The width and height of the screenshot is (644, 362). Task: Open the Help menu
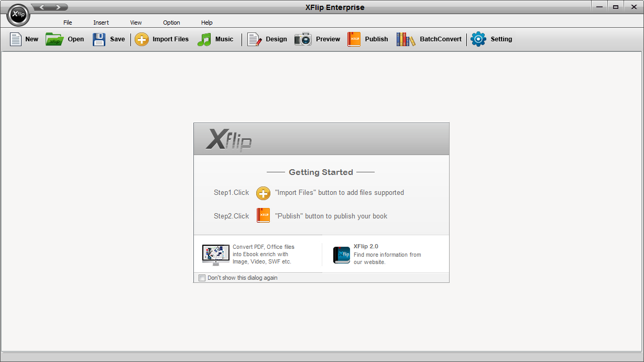(207, 23)
